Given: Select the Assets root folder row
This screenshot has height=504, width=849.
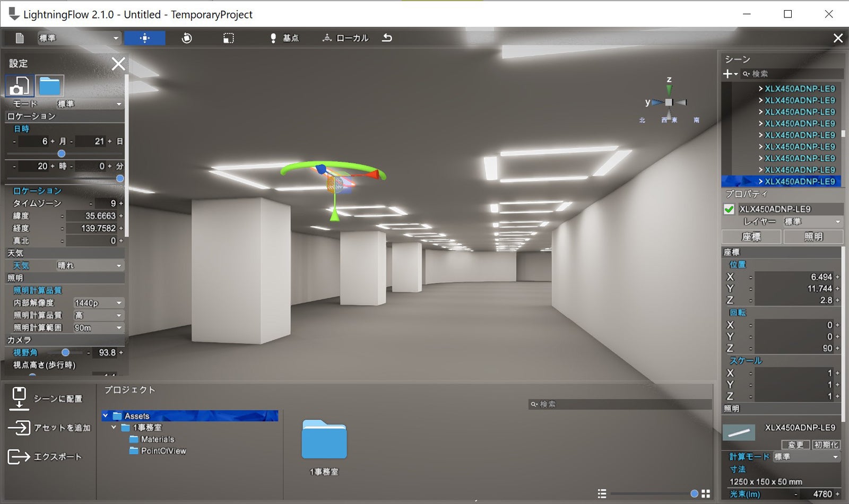Looking at the screenshot, I should click(190, 416).
